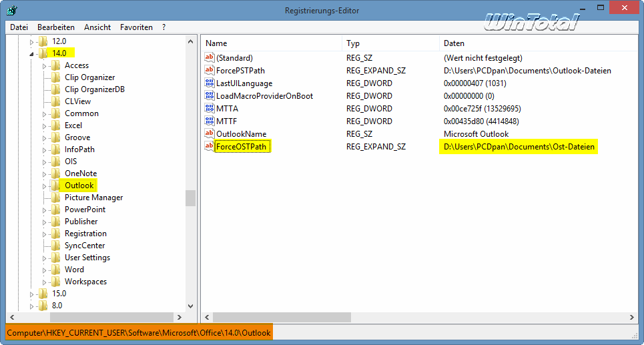This screenshot has width=644, height=345.
Task: Click the InfoPath folder icon
Action: (x=56, y=149)
